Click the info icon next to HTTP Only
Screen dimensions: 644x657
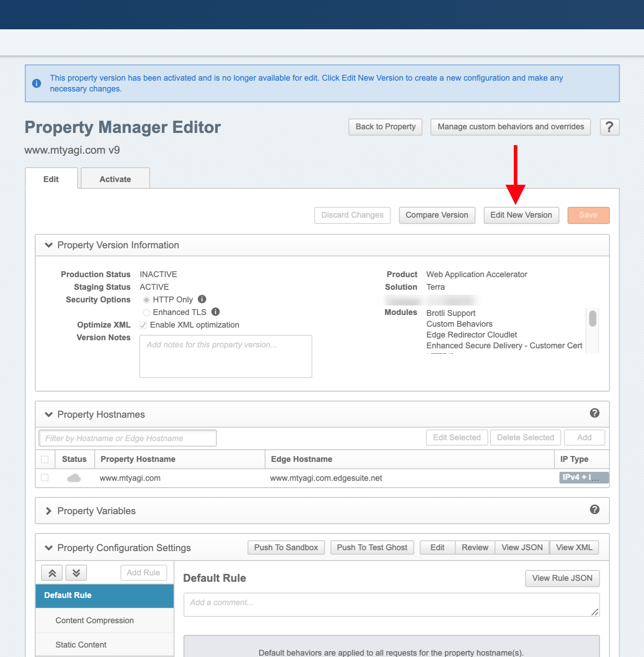pos(201,299)
